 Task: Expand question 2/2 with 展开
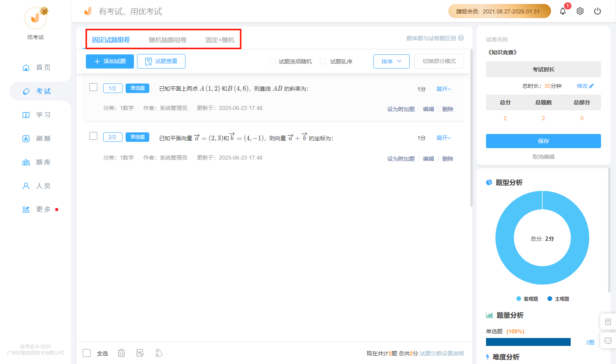coord(443,138)
